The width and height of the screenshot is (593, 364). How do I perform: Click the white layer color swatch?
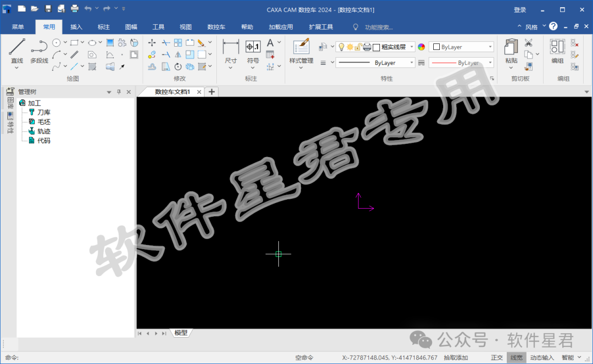(376, 47)
